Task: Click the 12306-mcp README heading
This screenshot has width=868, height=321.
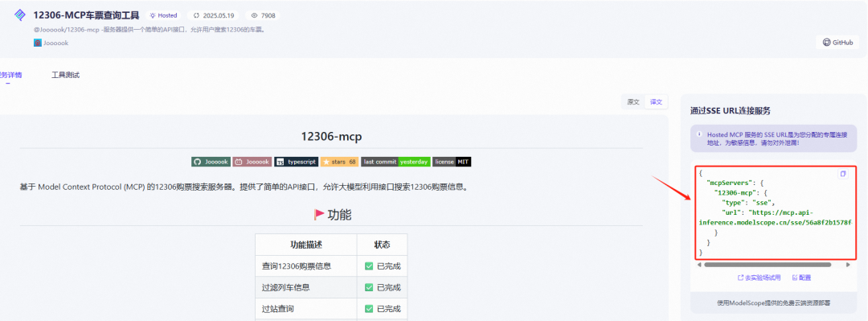Action: (331, 136)
